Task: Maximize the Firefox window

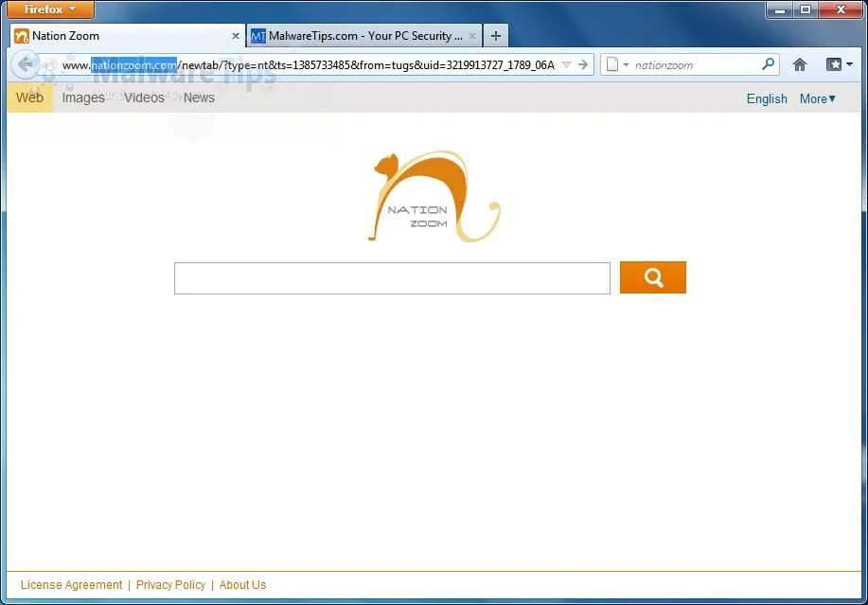Action: point(806,9)
